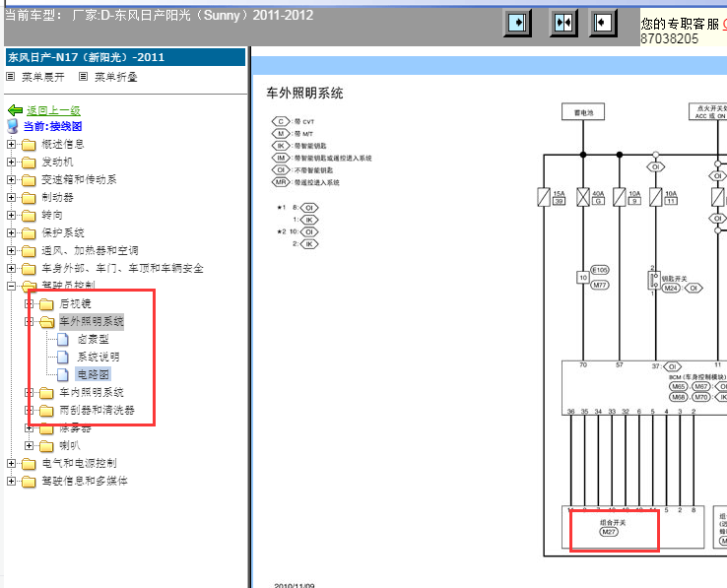Open the 电路图 document

[94, 374]
